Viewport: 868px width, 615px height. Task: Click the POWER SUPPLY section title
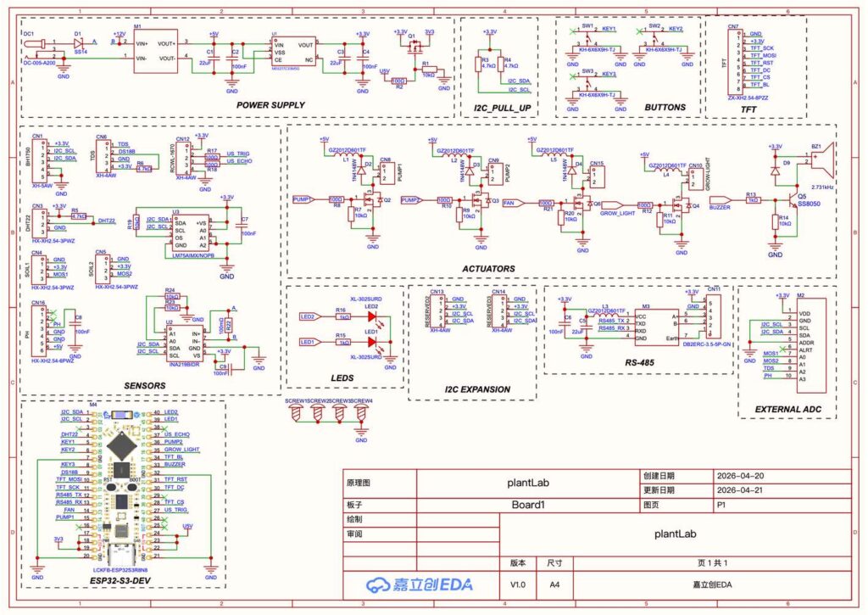tap(270, 104)
